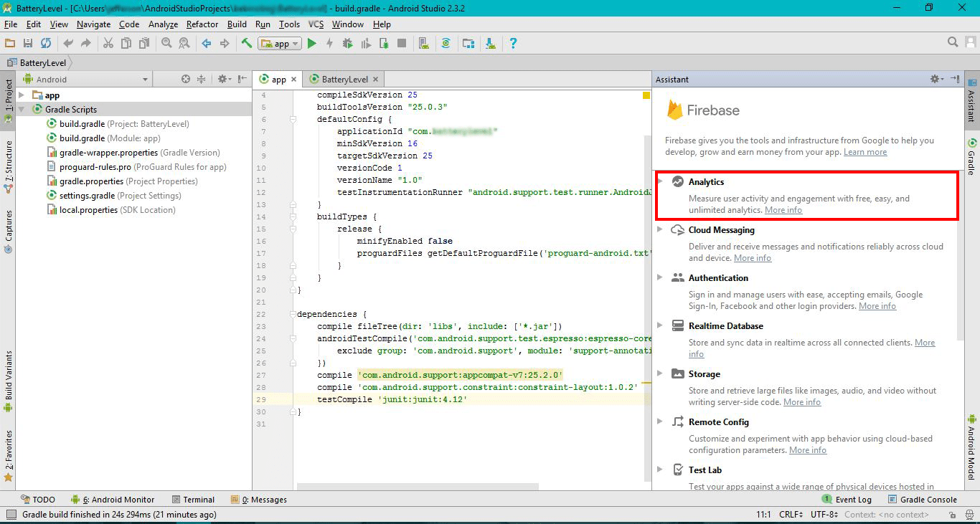The height and width of the screenshot is (524, 980).
Task: Click the global search magnifier at top right
Action: click(x=953, y=42)
